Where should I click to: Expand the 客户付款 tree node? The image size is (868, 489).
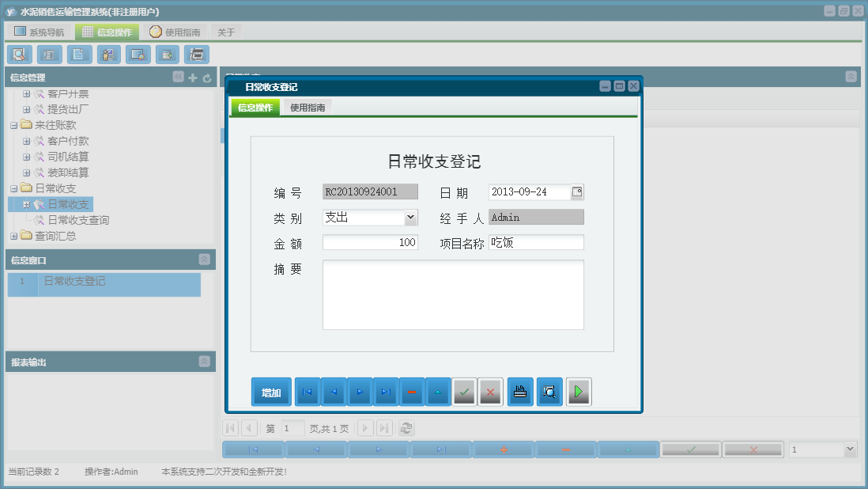(26, 141)
